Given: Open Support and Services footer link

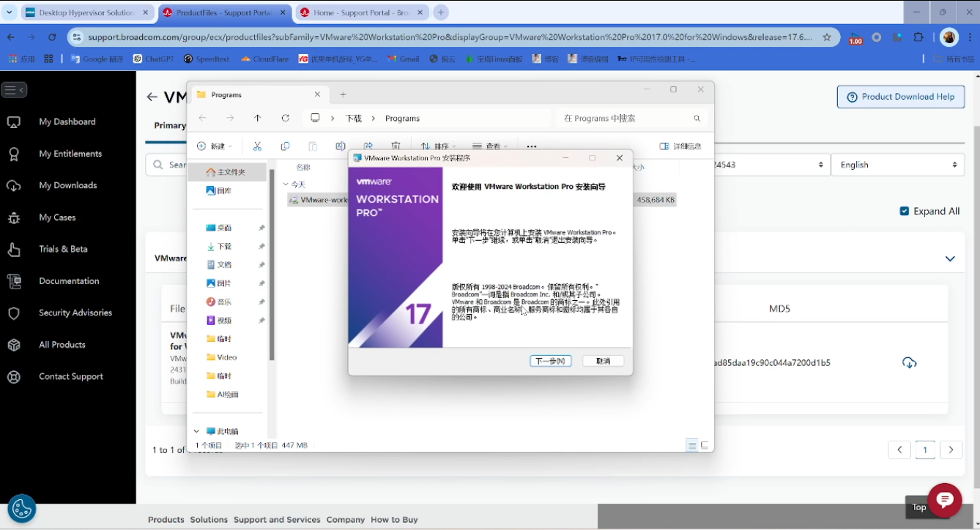Looking at the screenshot, I should pos(277,520).
